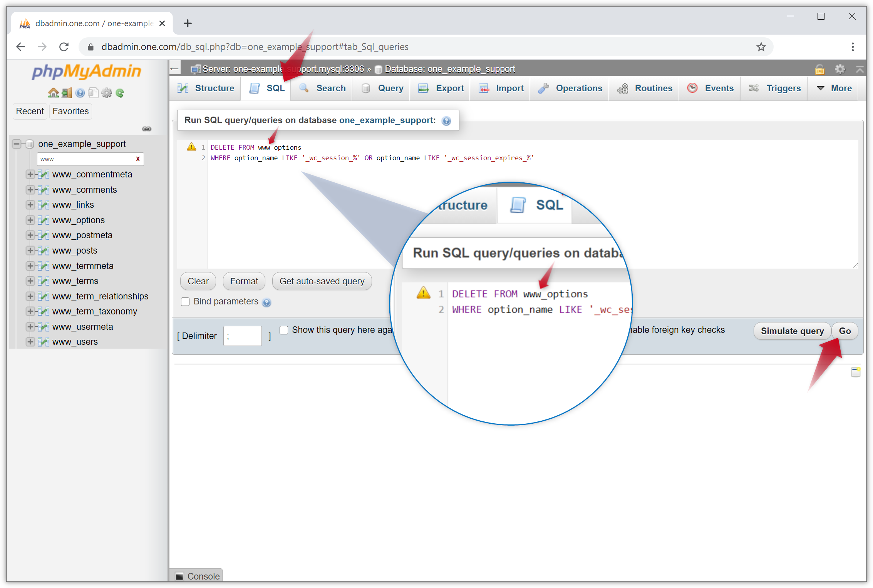Viewport: 873px width, 588px height.
Task: Clear the table filter with red X
Action: pyautogui.click(x=138, y=159)
